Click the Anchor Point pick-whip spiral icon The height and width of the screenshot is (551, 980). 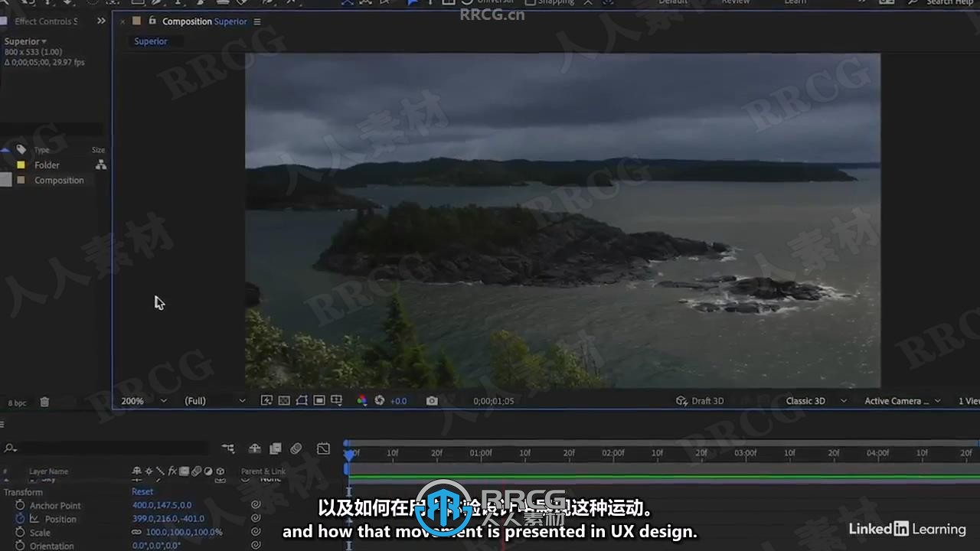256,505
